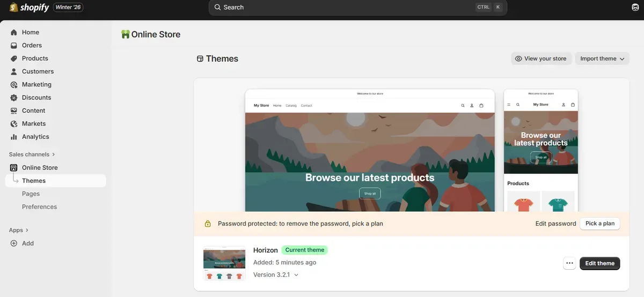Image resolution: width=644 pixels, height=297 pixels.
Task: Click the Orders inbox icon
Action: click(14, 46)
